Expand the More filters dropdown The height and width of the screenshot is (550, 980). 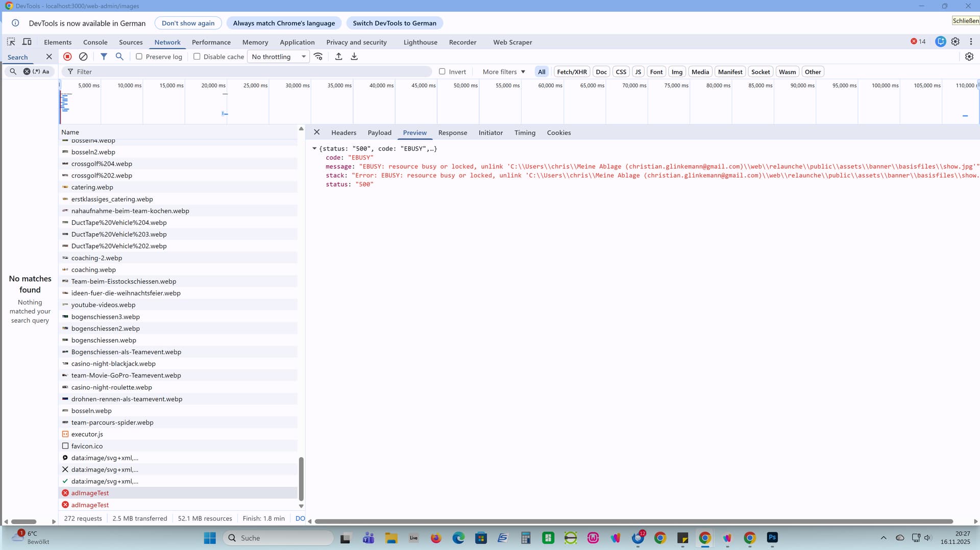click(x=504, y=72)
